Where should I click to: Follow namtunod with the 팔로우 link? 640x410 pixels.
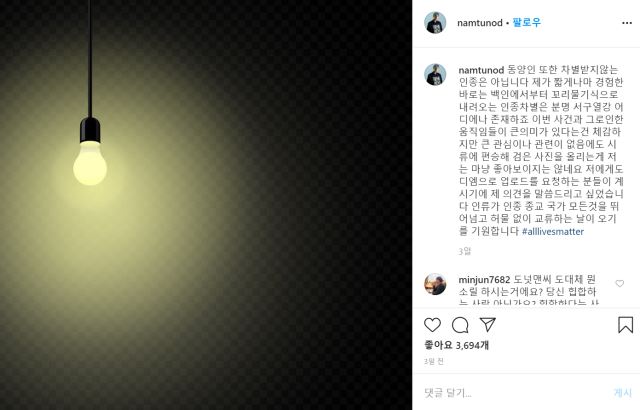pyautogui.click(x=527, y=22)
